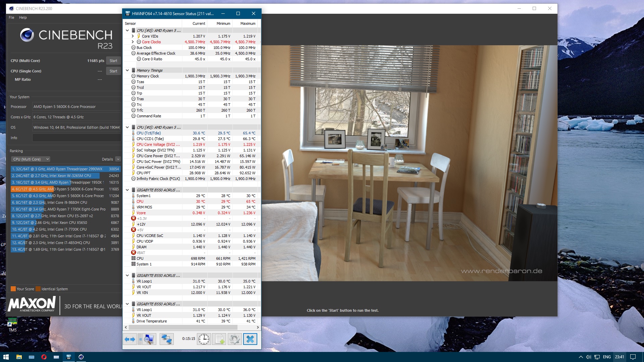This screenshot has height=362, width=644.
Task: Expand the Core Clocks tree row
Action: click(133, 42)
